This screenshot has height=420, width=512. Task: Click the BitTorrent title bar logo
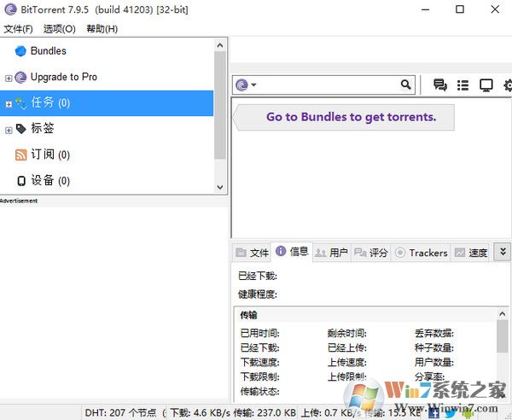pos(10,9)
